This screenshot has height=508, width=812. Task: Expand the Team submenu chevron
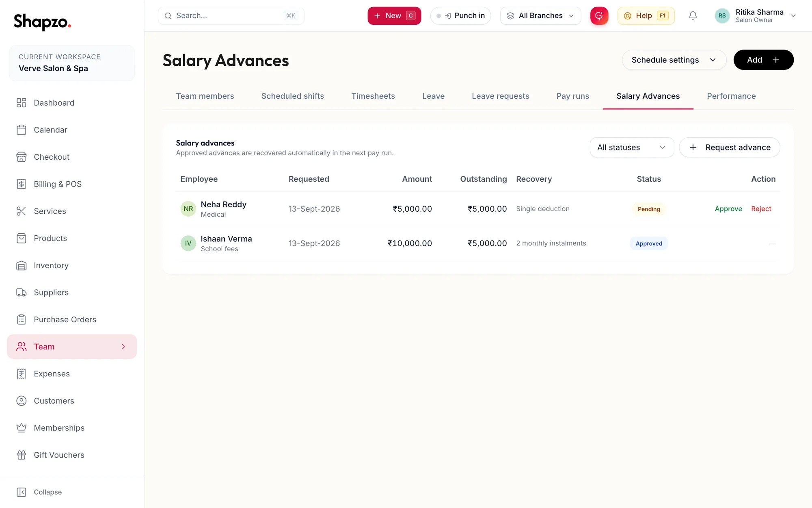[x=123, y=347]
